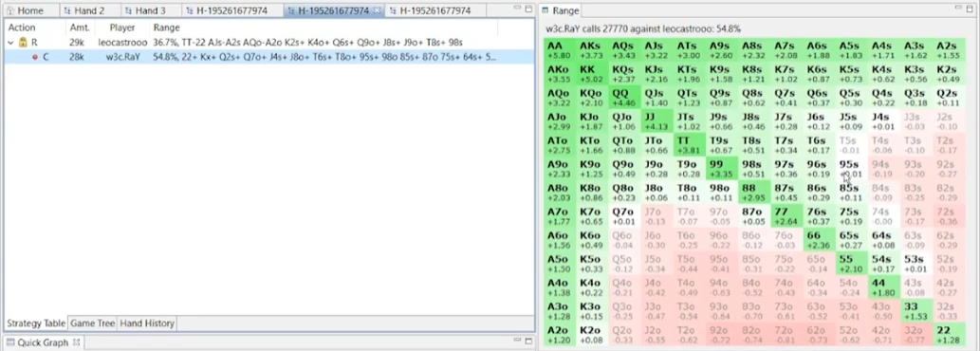This screenshot has height=351, width=980.
Task: Select the 92o -0.72 cell
Action: 722,335
